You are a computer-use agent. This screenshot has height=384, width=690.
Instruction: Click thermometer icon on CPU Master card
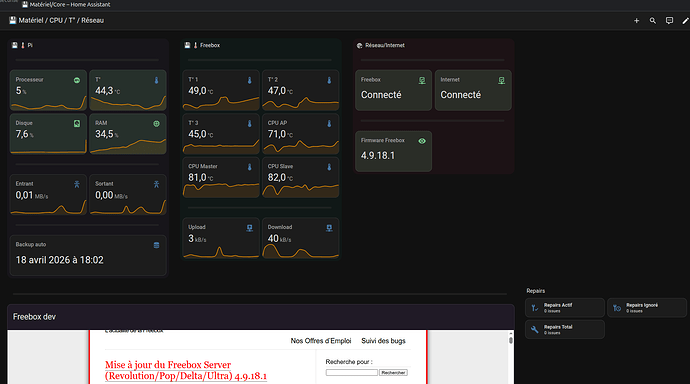(x=250, y=167)
